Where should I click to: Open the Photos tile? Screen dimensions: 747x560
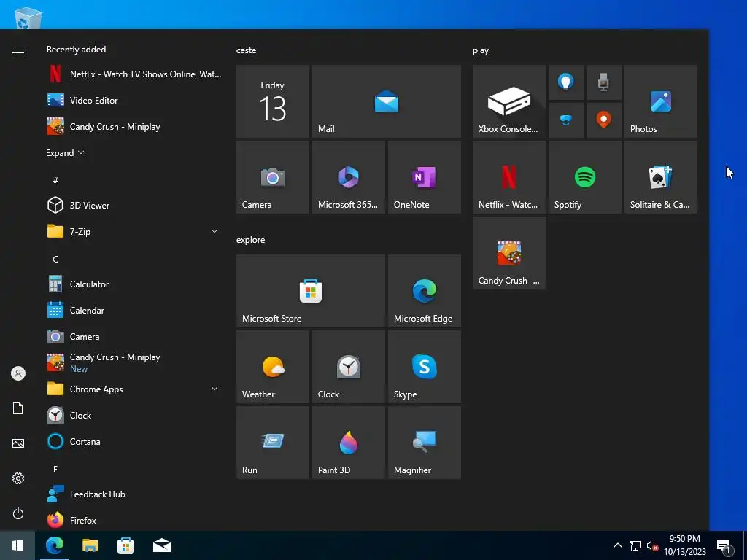coord(661,101)
